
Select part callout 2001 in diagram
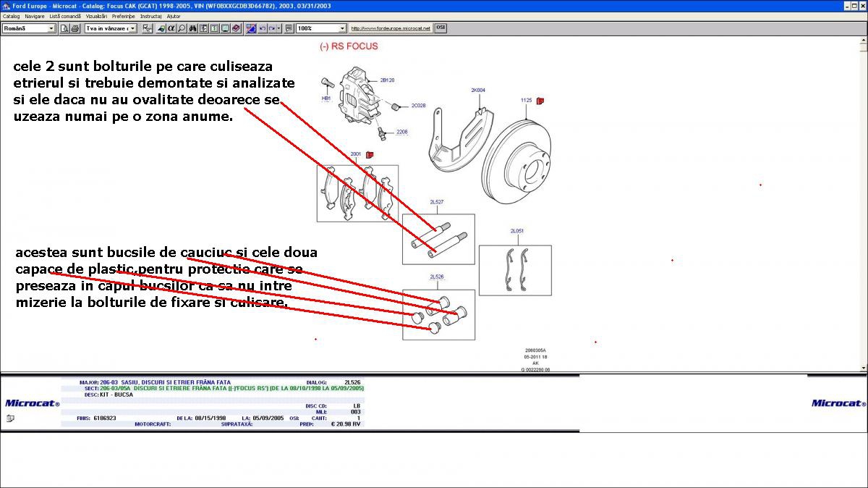click(x=355, y=154)
